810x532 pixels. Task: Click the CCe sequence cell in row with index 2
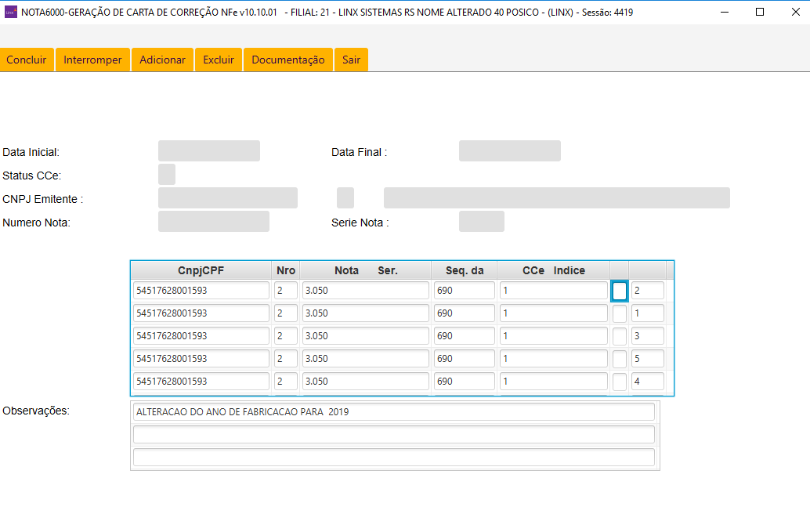click(x=554, y=291)
